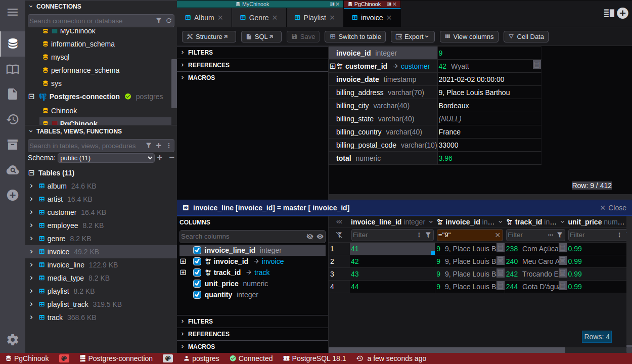Open the query history icon

click(13, 119)
